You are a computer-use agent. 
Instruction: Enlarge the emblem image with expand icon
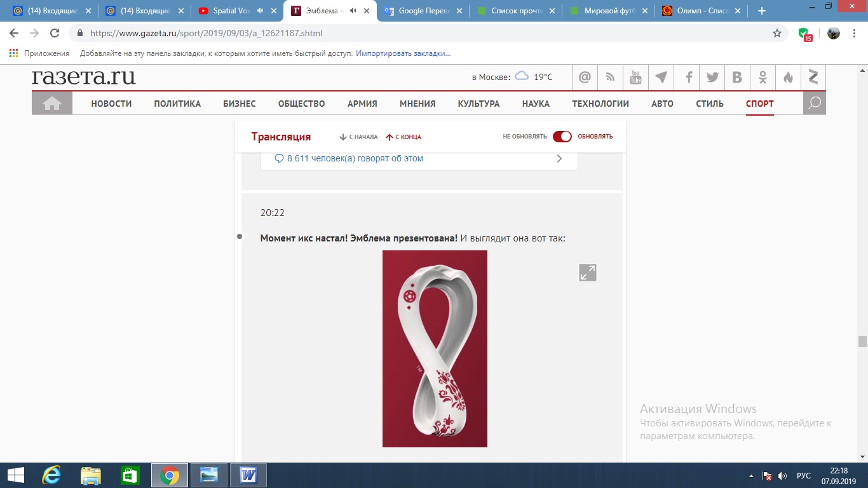(588, 273)
